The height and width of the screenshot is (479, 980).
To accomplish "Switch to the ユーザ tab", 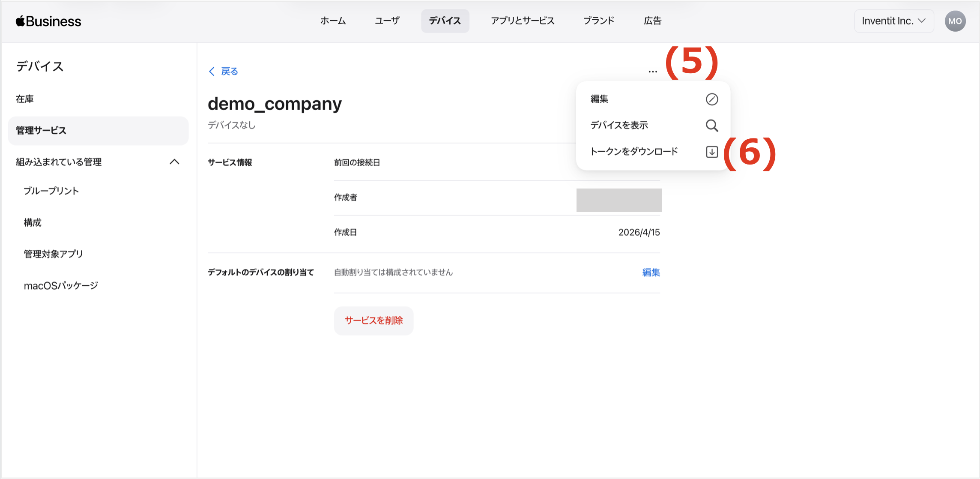I will [387, 21].
